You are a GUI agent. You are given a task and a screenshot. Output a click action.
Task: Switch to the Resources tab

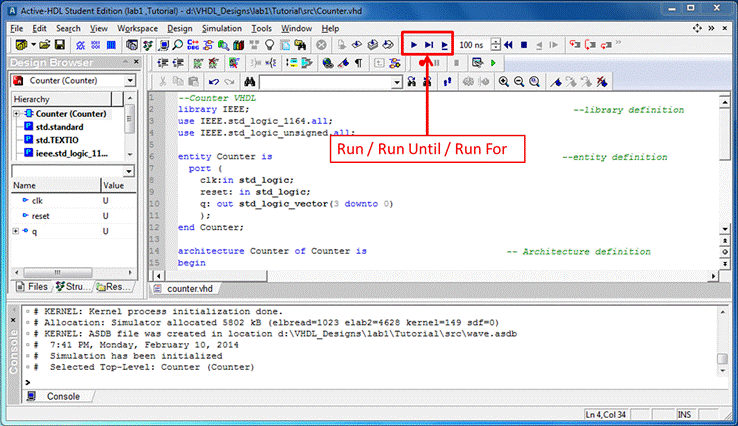[x=113, y=287]
